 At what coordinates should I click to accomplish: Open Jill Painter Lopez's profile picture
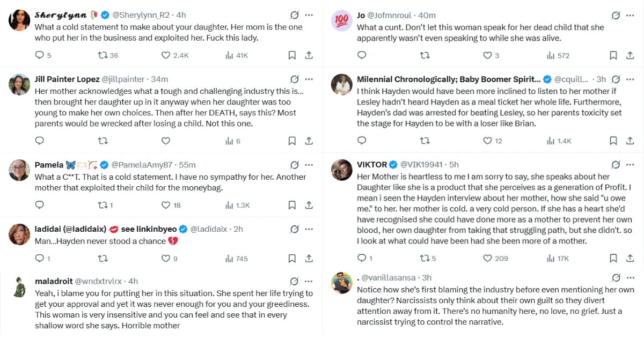pos(19,84)
